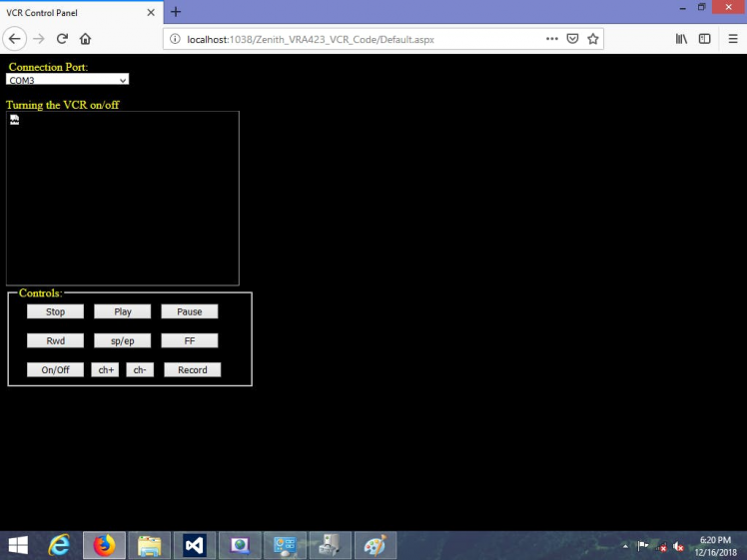This screenshot has width=747, height=560.
Task: Restore down the Firefox window
Action: (702, 7)
